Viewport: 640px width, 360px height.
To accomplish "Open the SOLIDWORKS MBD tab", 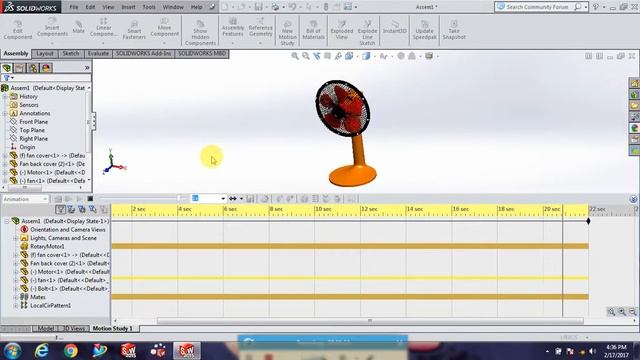I will tap(202, 53).
